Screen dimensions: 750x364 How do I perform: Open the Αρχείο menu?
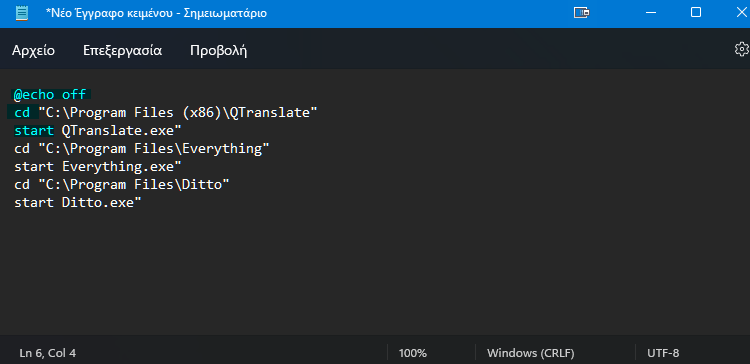[x=33, y=51]
